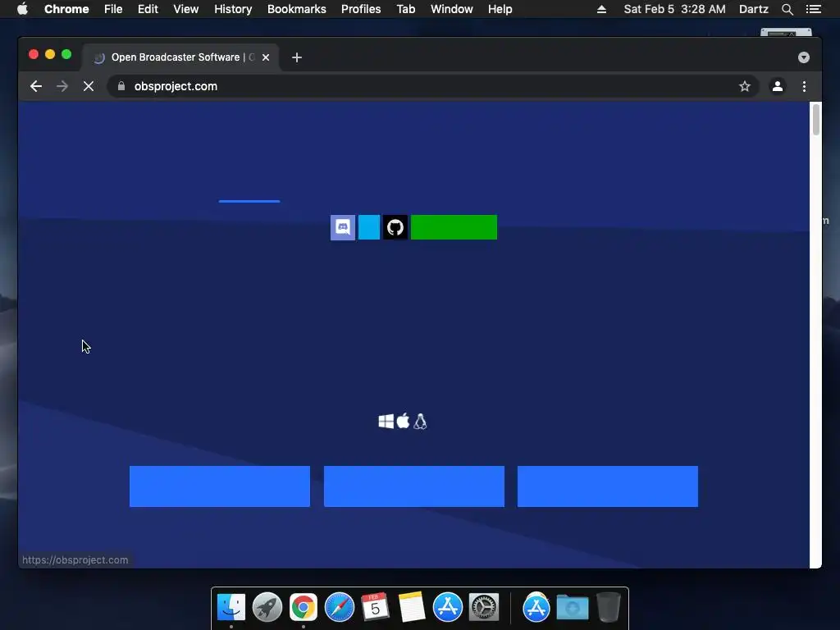Close the Open Broadcaster Software tab
Screen dimensions: 840x630
[x=266, y=57]
